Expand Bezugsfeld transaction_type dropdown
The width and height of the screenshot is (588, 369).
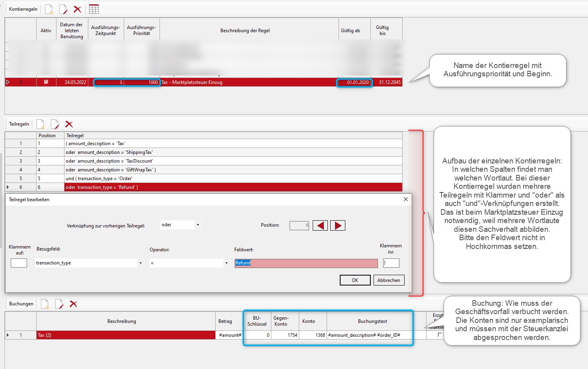pyautogui.click(x=140, y=263)
